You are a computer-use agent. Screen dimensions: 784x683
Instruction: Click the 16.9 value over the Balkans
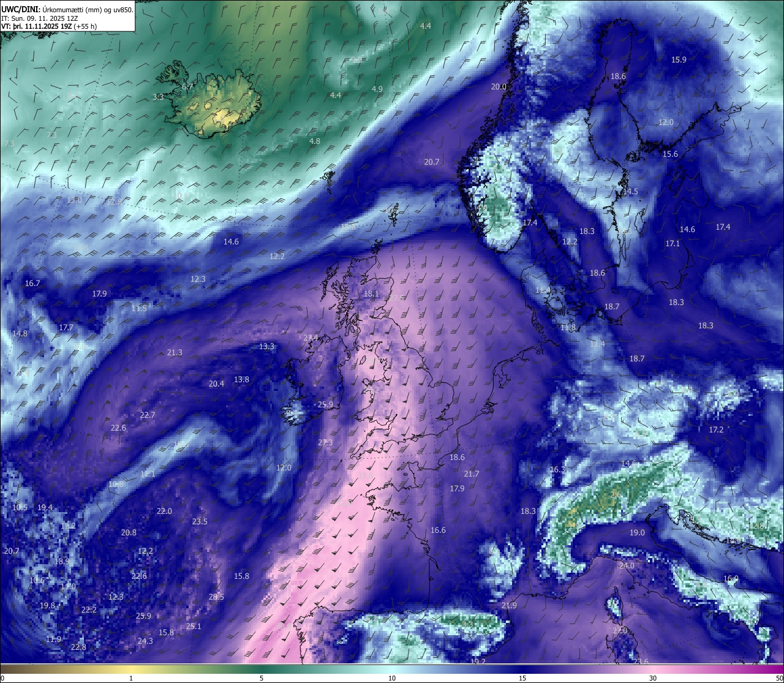[731, 578]
